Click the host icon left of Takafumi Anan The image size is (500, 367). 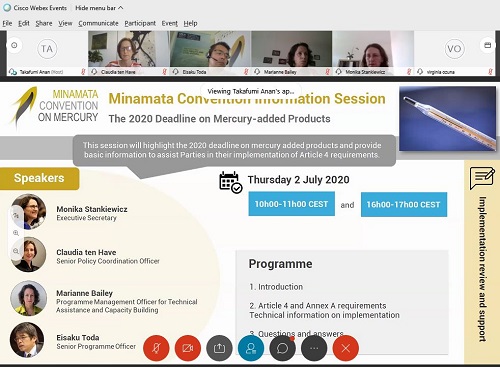tap(13, 72)
